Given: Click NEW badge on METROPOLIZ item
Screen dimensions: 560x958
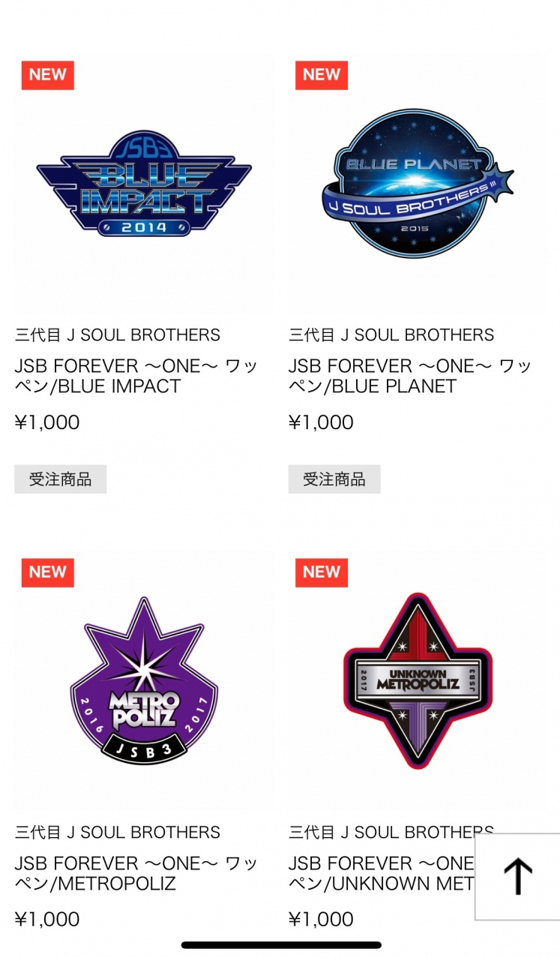Looking at the screenshot, I should pos(48,572).
